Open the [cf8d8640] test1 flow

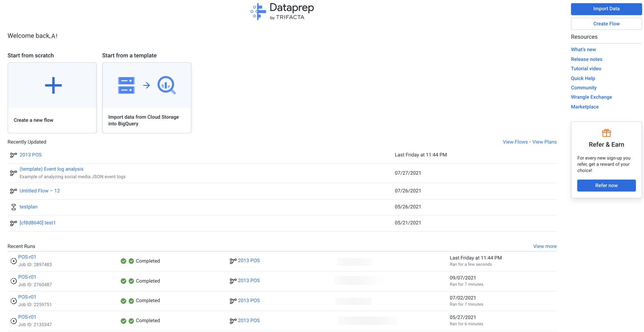click(x=37, y=223)
